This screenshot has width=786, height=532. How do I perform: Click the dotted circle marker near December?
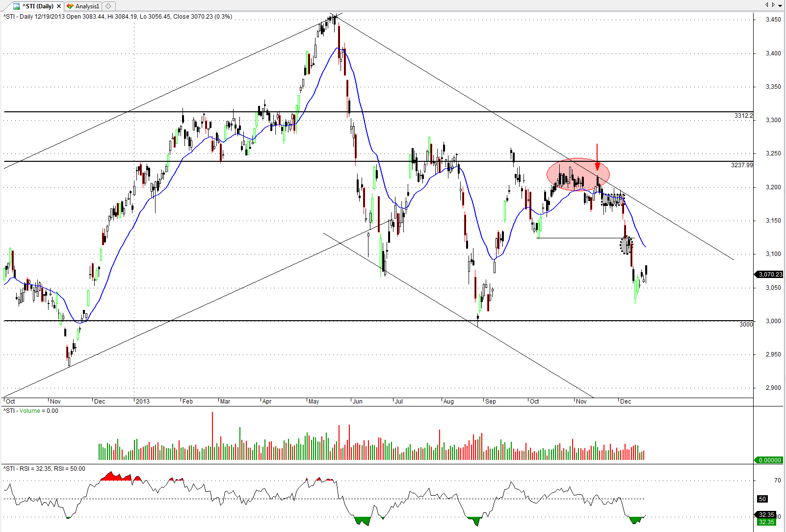click(x=627, y=245)
